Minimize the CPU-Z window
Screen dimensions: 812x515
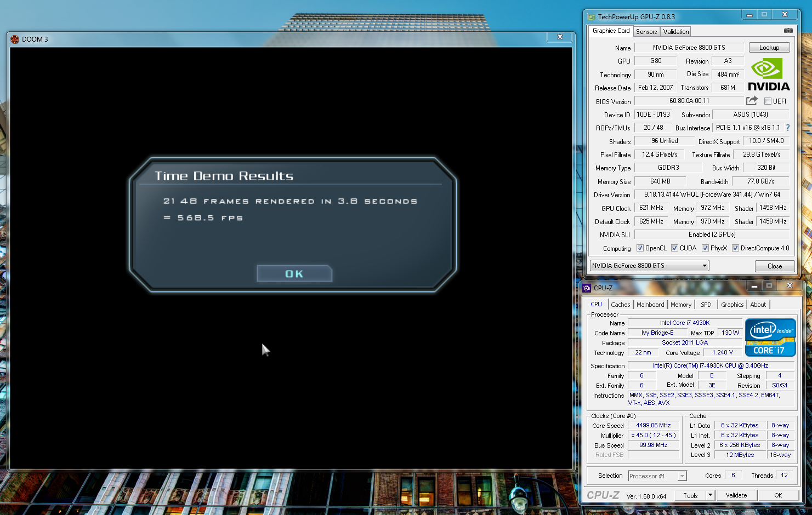click(x=754, y=286)
